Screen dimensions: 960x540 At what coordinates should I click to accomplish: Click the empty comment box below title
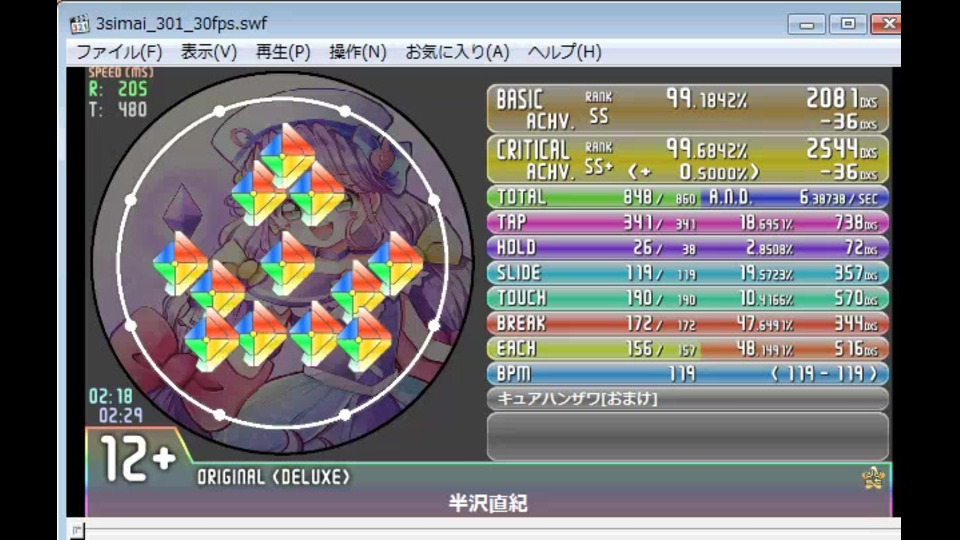pos(688,436)
